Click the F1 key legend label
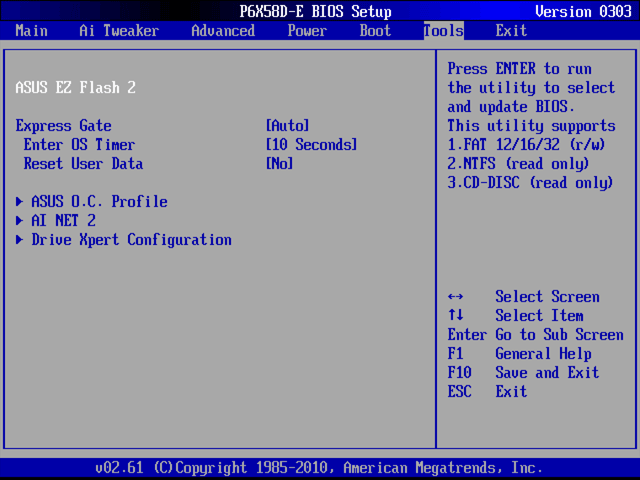640x480 pixels. pos(456,354)
